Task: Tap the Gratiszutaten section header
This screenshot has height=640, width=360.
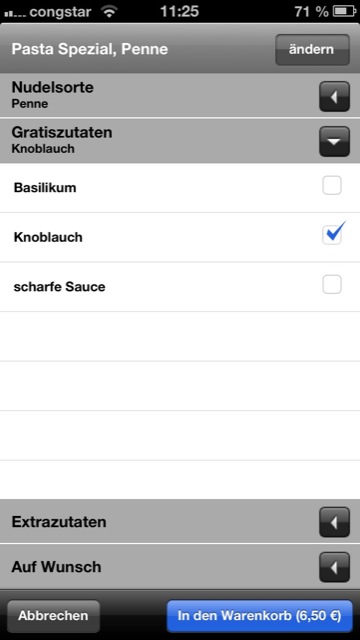Action: (180, 141)
